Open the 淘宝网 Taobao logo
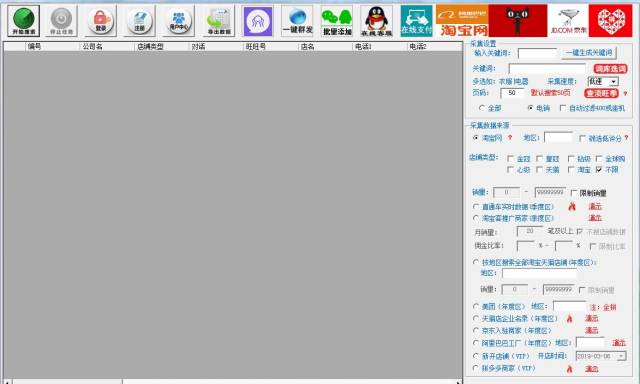This screenshot has width=640, height=384. 462,20
